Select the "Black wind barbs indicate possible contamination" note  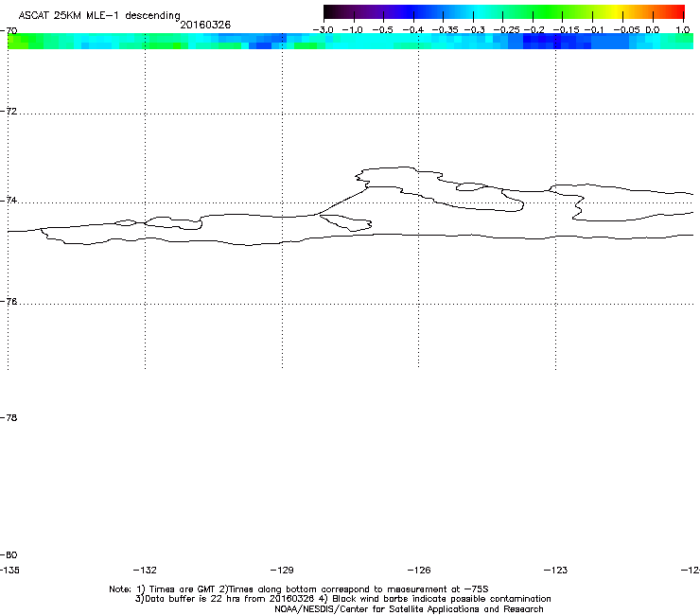click(x=442, y=599)
